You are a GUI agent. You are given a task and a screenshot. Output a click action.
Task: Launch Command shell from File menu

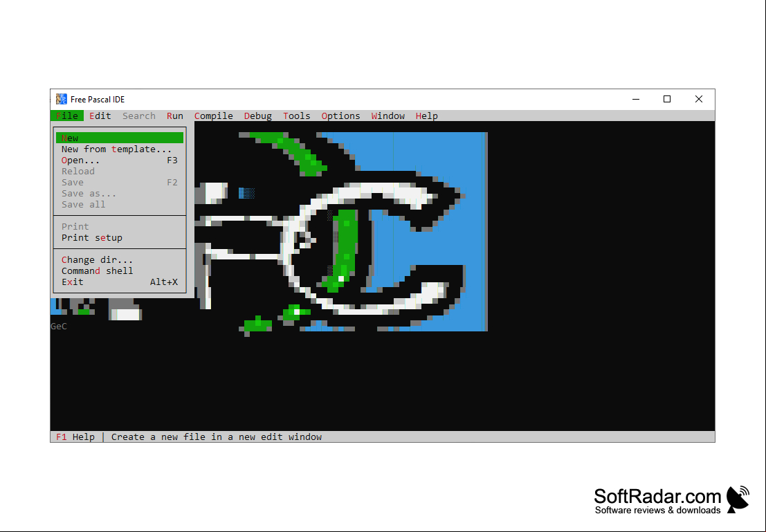coord(120,271)
